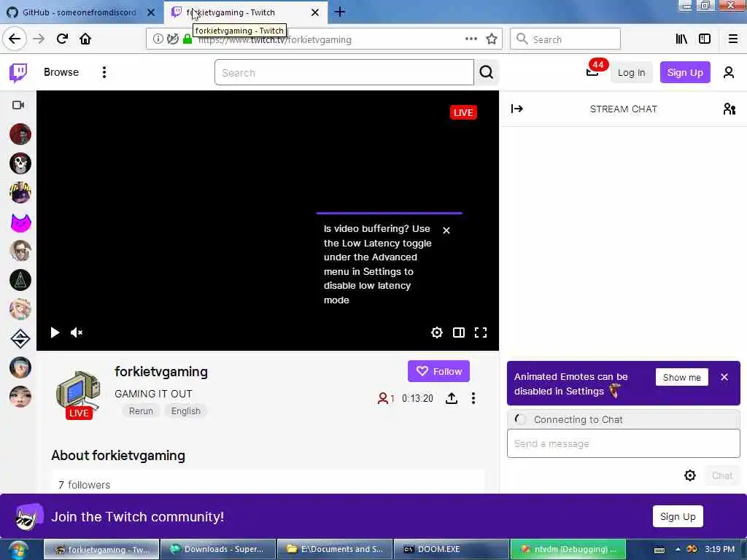Open the forkietvgaming channel avatar
The width and height of the screenshot is (747, 560).
(78, 393)
